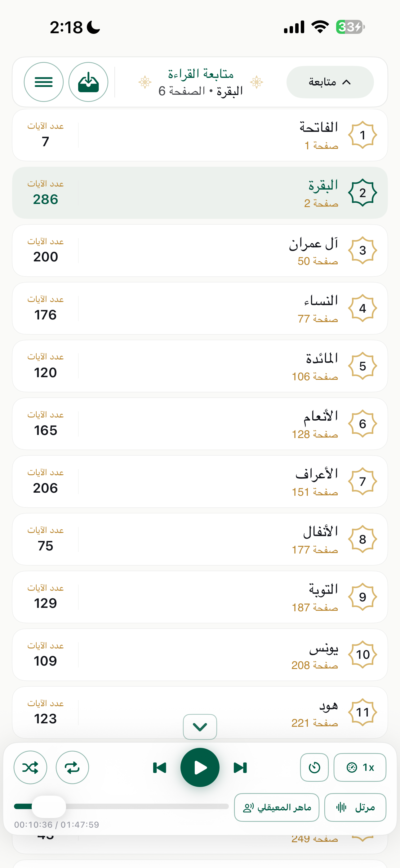Tap the number 3 surah badge

(362, 250)
